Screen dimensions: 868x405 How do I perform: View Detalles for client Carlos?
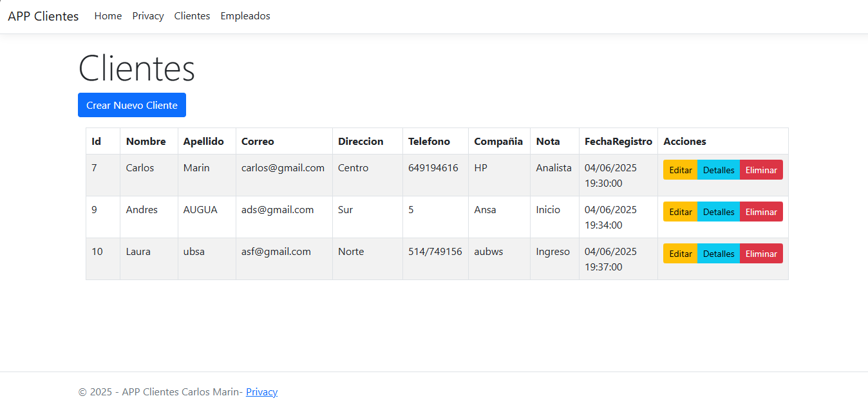(718, 169)
